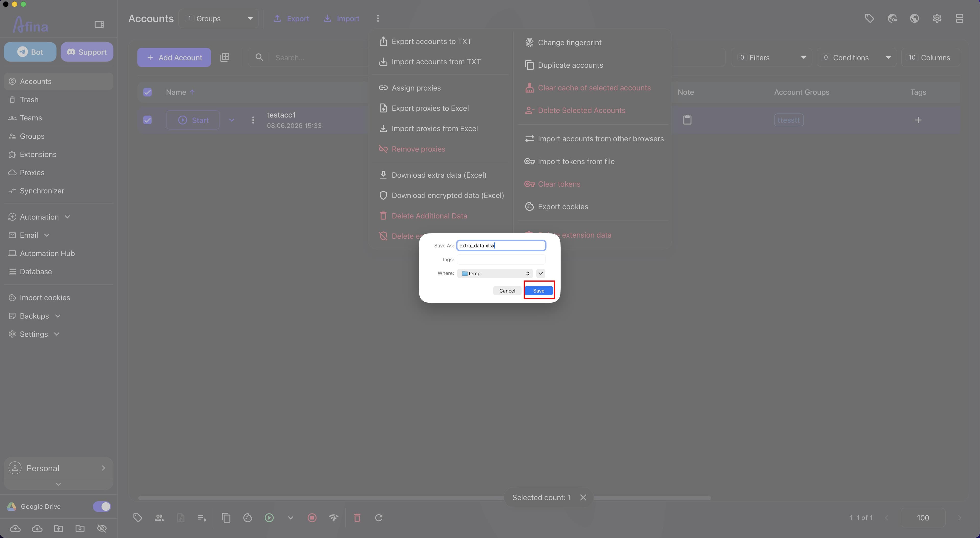Uncheck the testacc1 row checkbox
The image size is (980, 538).
coord(147,120)
